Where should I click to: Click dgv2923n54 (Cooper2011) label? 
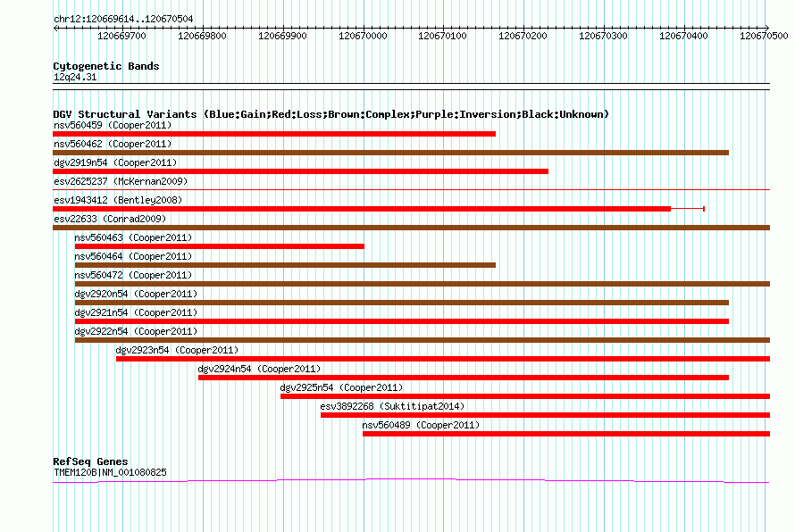[177, 350]
